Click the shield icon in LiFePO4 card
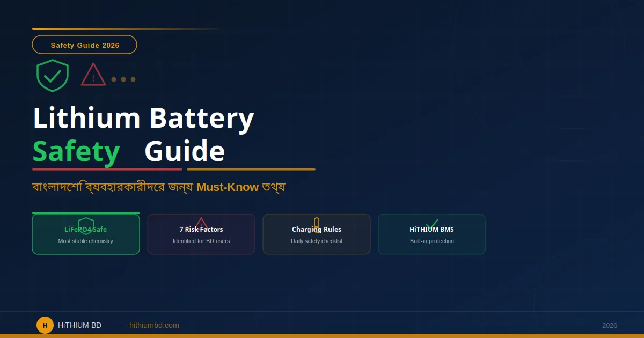This screenshot has height=338, width=644. [86, 226]
